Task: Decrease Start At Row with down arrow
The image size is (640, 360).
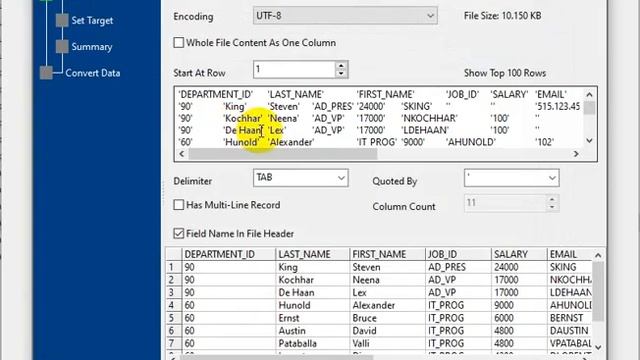Action: click(341, 74)
